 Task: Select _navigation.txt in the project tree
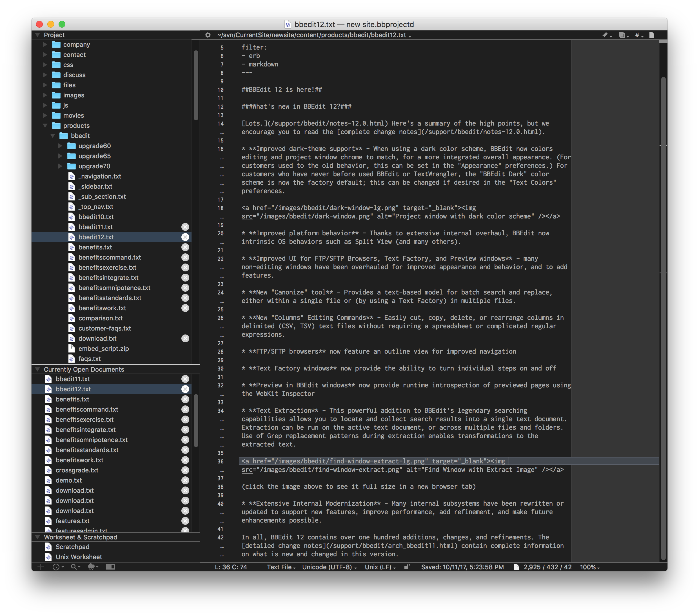click(100, 177)
